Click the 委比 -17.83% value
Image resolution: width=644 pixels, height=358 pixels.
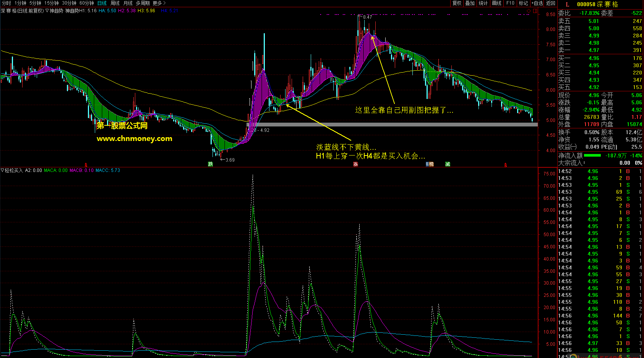coord(589,13)
